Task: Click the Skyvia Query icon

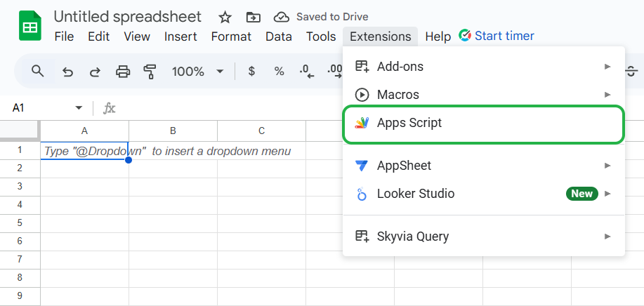Action: point(362,237)
